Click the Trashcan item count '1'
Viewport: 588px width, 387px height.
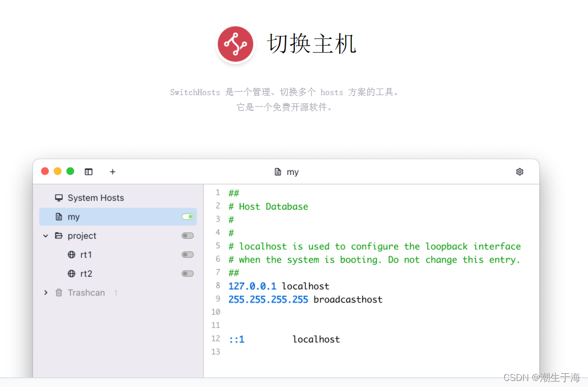click(115, 293)
